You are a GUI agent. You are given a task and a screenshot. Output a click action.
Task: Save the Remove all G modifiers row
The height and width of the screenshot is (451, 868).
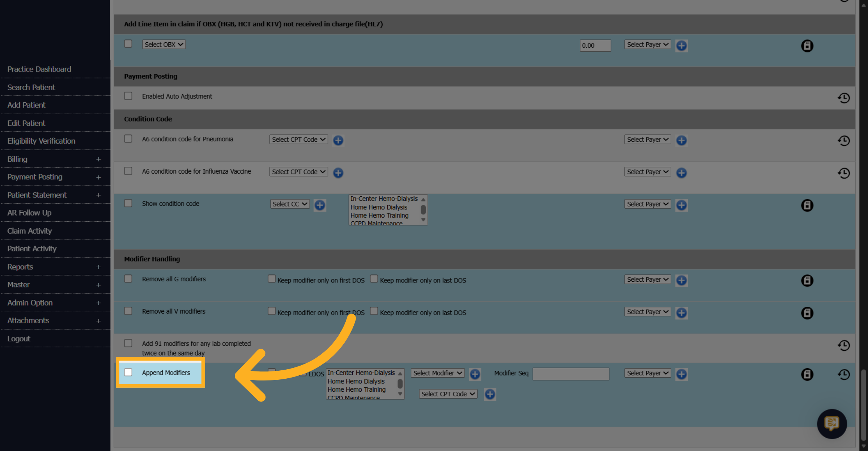pyautogui.click(x=807, y=281)
